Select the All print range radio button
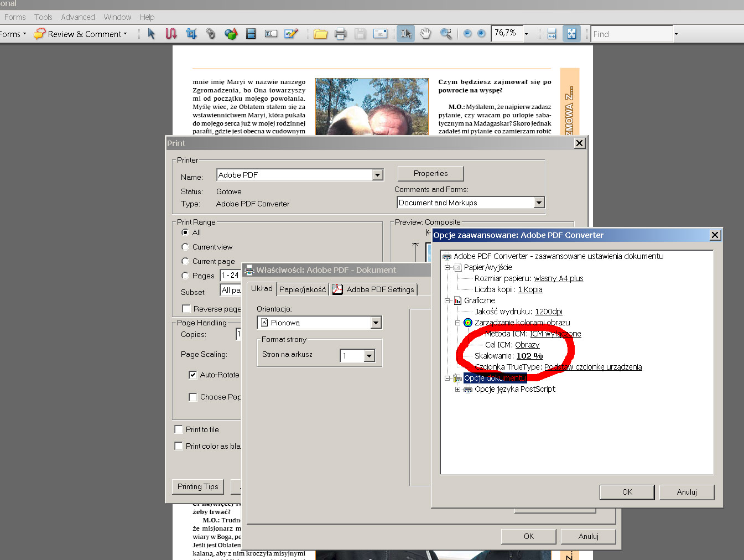 185,232
